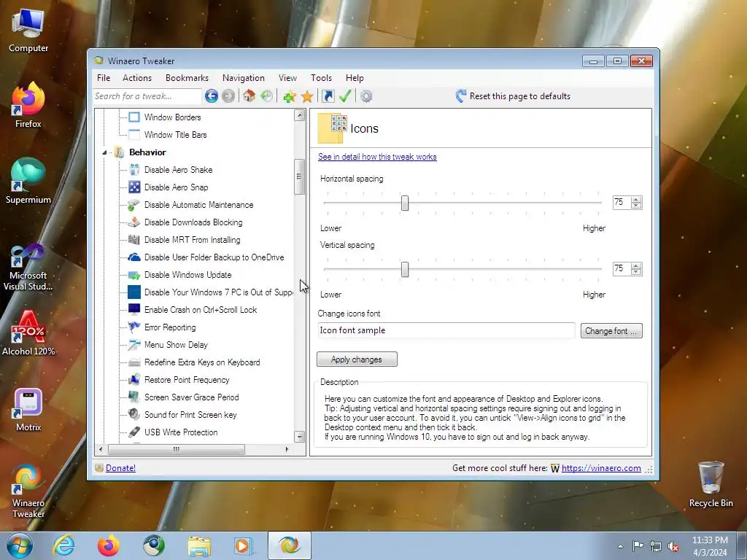Select Restore Point Frequency tree item

[187, 380]
